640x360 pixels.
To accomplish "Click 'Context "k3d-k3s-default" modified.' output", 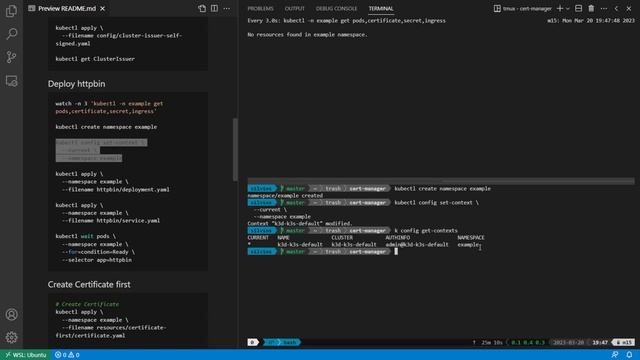I will 299,224.
